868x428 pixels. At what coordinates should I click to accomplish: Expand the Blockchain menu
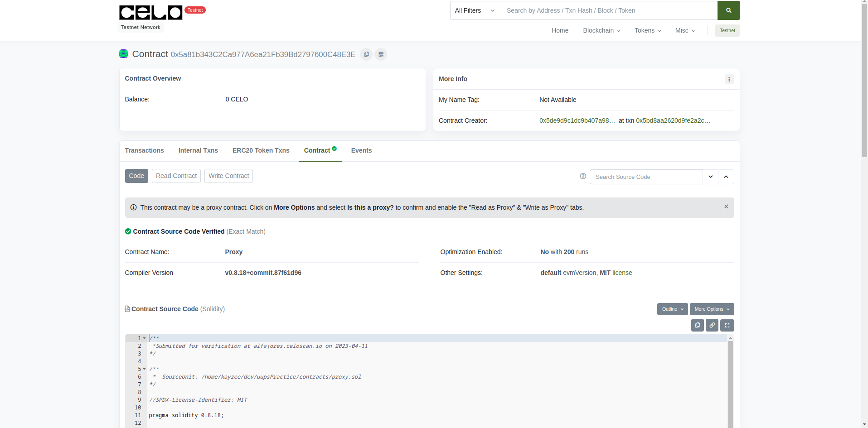(601, 30)
